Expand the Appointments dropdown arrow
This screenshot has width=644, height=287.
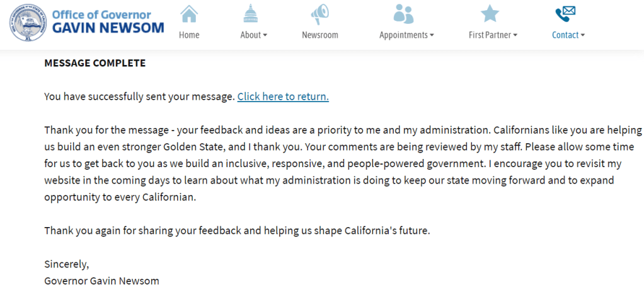point(432,35)
